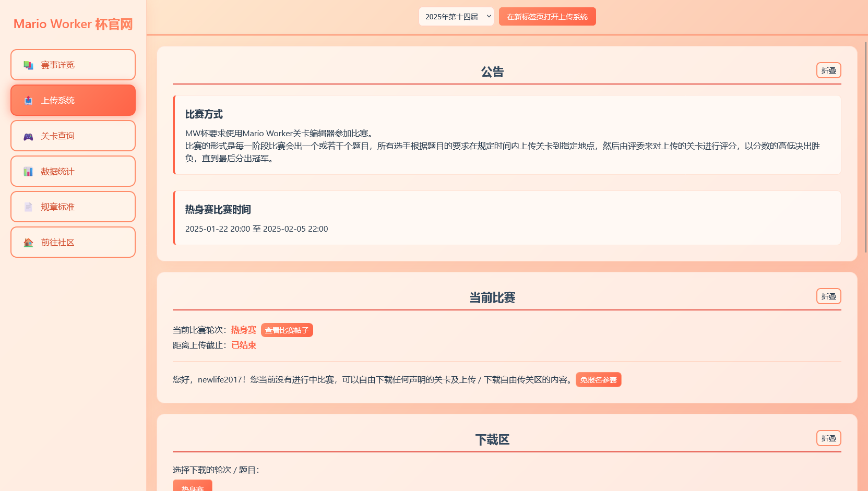Navigate to 前往社区 in sidebar
This screenshot has width=868, height=491.
[x=73, y=242]
